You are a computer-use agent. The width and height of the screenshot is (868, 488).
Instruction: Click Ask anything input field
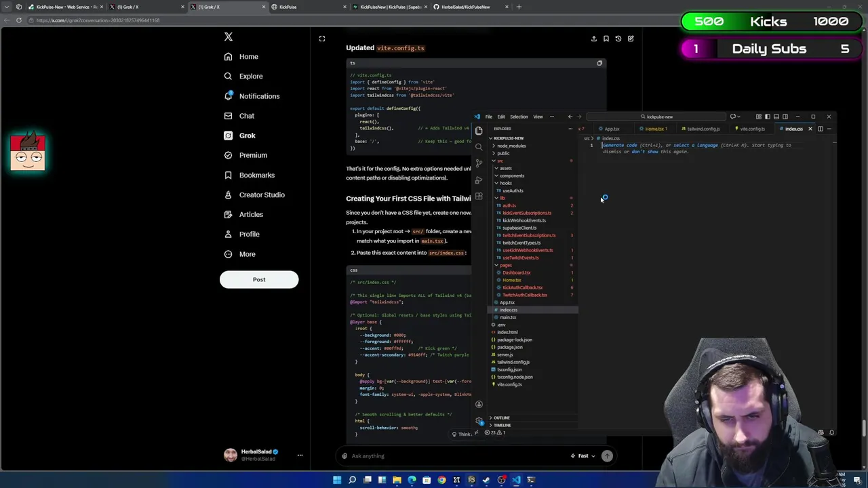coord(458,456)
